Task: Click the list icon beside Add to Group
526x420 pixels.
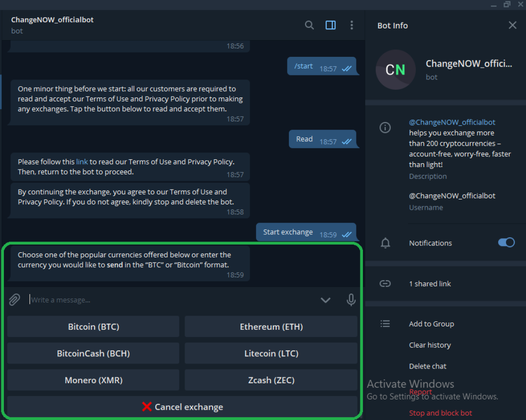Action: (x=385, y=323)
